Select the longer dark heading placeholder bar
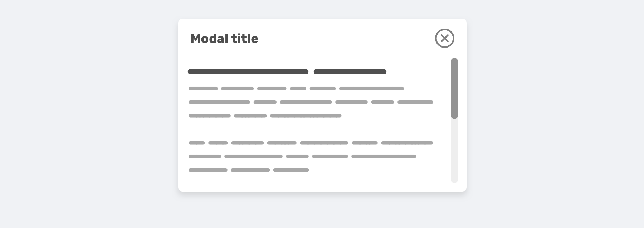This screenshot has width=644, height=228. (x=248, y=71)
